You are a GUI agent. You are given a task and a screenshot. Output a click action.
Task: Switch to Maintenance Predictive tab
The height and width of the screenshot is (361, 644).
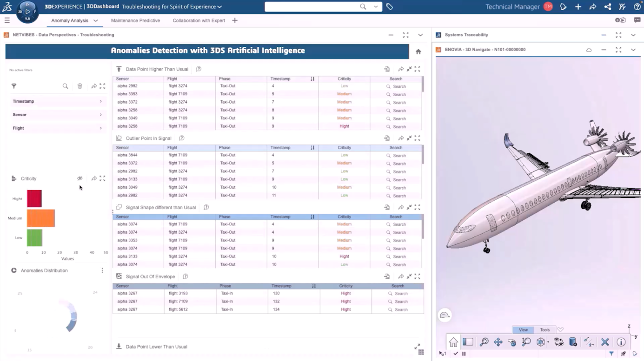pyautogui.click(x=135, y=20)
